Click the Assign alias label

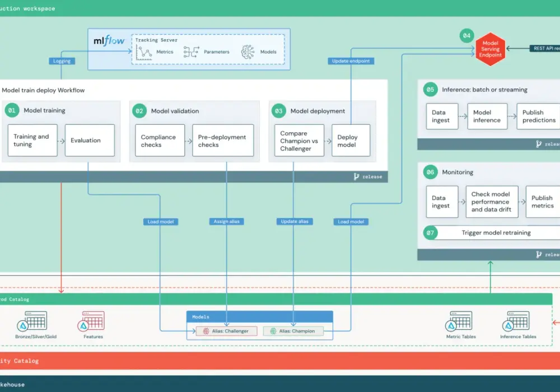tap(226, 221)
